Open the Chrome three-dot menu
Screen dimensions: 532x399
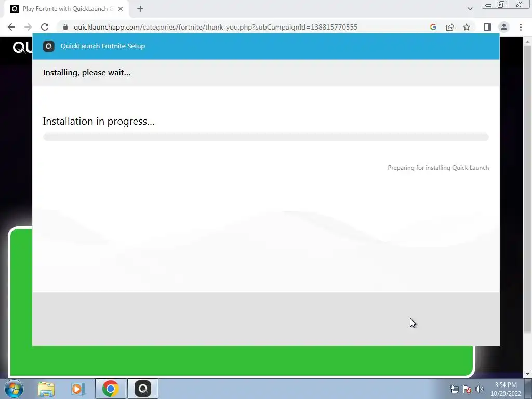coord(521,27)
